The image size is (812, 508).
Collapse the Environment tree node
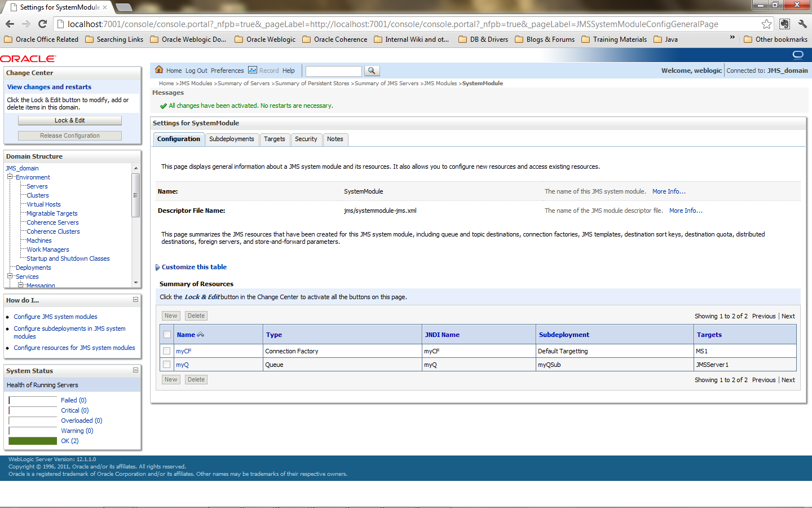(x=10, y=177)
